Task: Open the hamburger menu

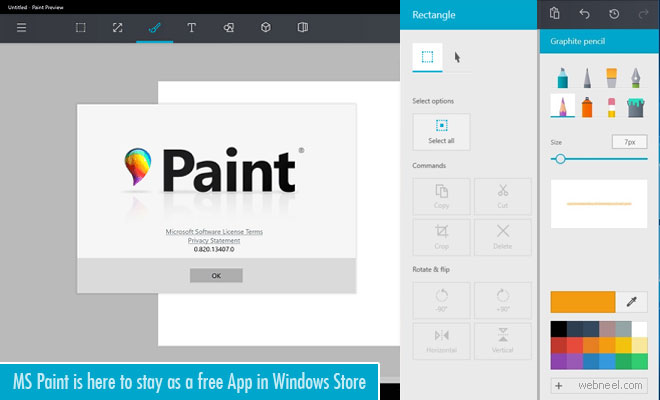Action: click(21, 28)
